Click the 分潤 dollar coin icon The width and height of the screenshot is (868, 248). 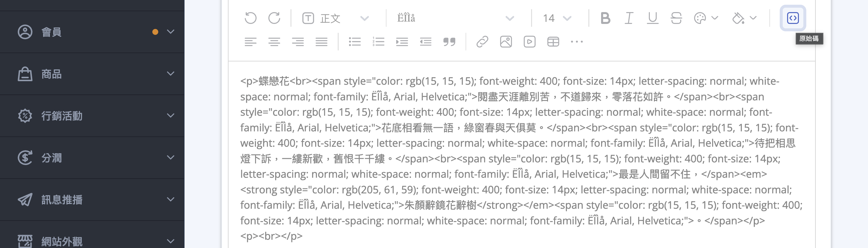point(25,158)
